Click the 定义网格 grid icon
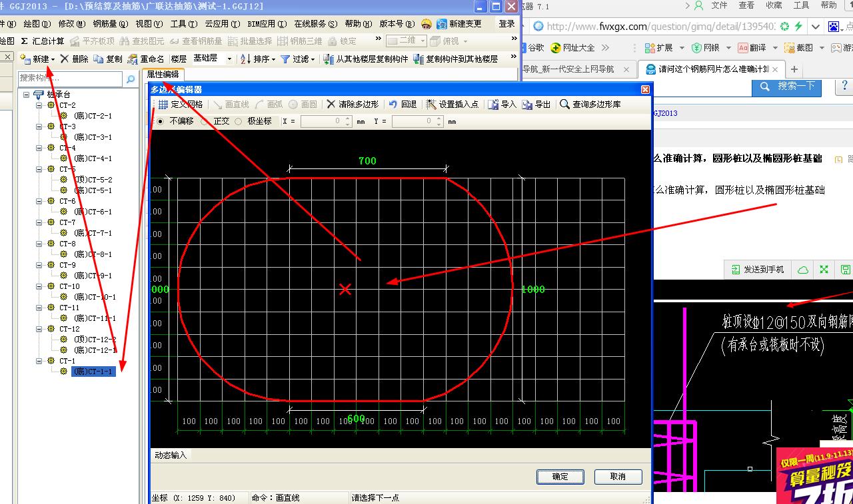 [x=163, y=105]
